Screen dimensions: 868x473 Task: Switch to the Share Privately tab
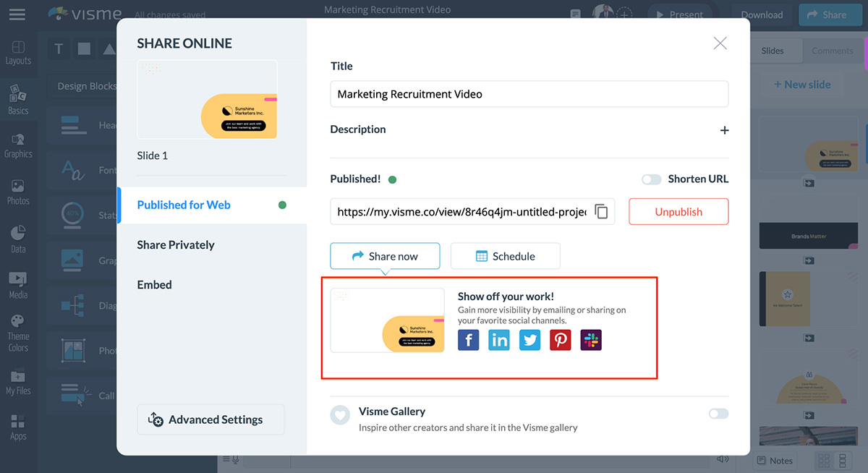(x=176, y=245)
